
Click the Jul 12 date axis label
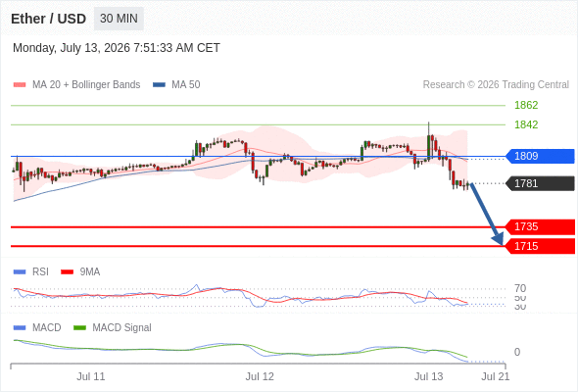point(260,377)
